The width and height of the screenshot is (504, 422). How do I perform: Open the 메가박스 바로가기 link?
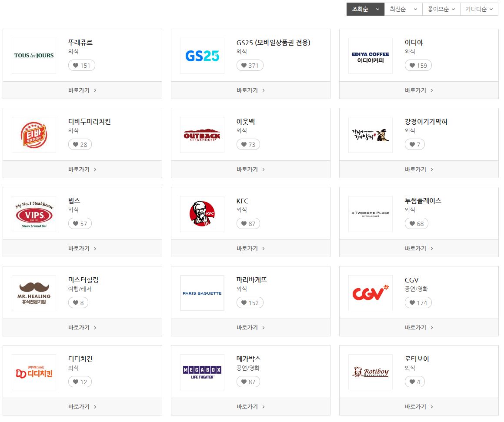tap(250, 407)
